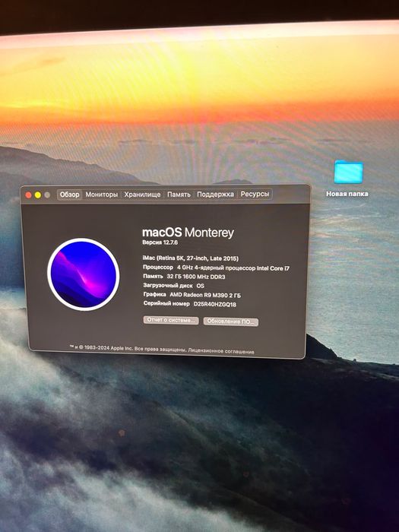Click the Новая папка folder label
Image resolution: width=399 pixels, height=532 pixels.
pos(347,194)
